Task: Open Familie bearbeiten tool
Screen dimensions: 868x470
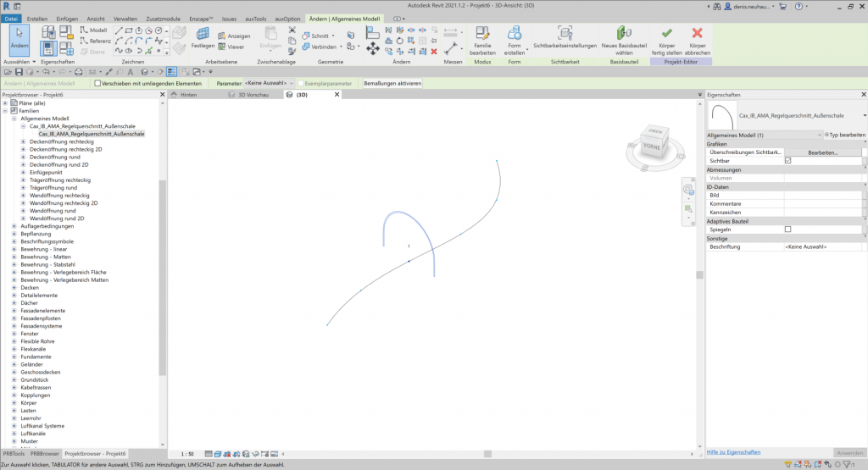Action: point(482,34)
